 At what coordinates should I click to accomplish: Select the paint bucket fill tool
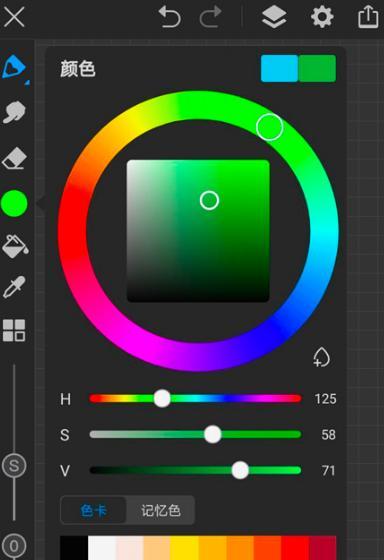[15, 246]
